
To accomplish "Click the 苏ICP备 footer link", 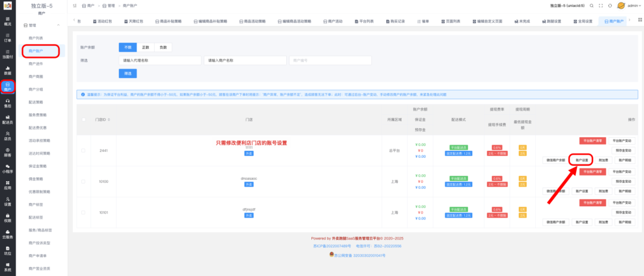I will pyautogui.click(x=332, y=246).
